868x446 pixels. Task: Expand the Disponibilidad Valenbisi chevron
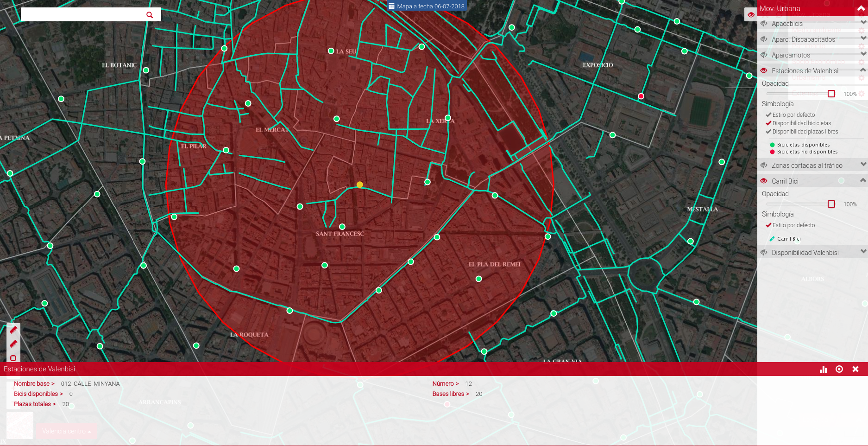point(863,251)
